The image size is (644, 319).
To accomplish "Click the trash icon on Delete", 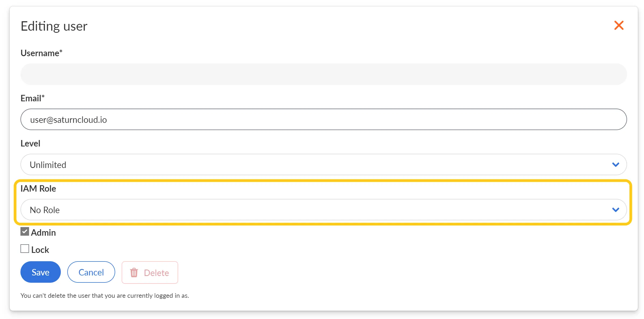I will click(x=134, y=273).
